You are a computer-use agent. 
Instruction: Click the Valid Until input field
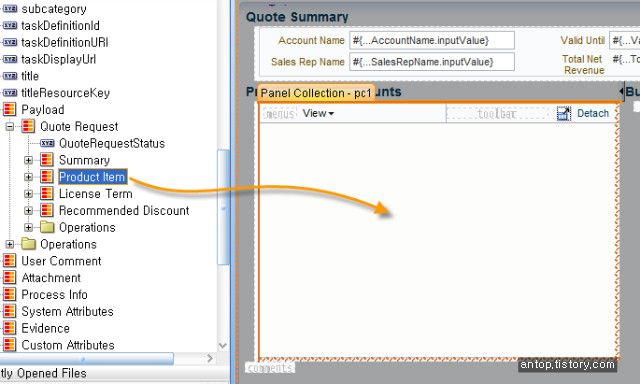pos(624,40)
